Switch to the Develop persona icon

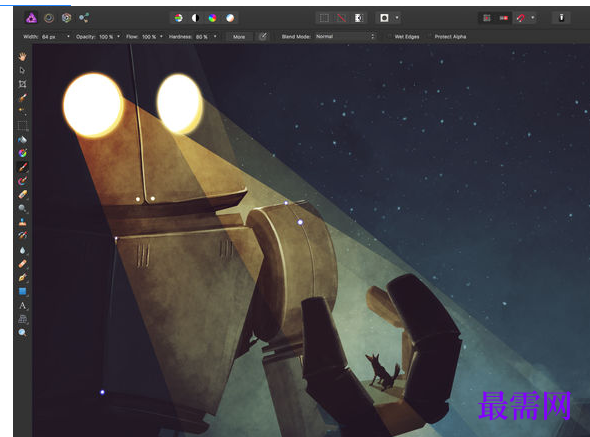67,18
